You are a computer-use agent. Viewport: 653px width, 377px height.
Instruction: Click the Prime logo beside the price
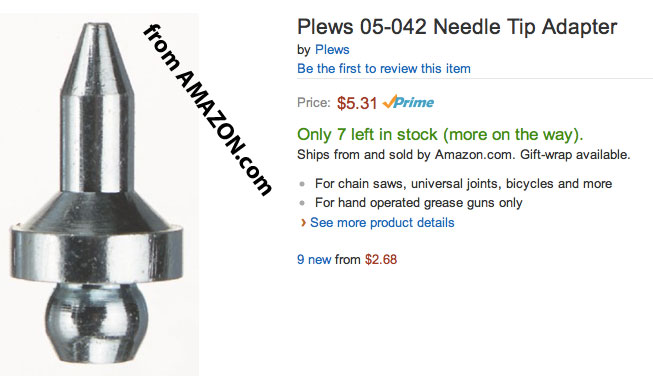click(408, 102)
